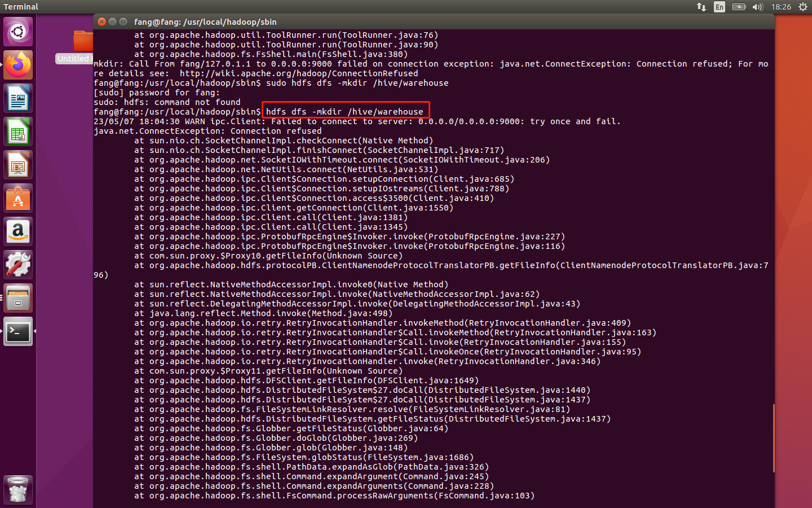
Task: Click the Globber.java:64 getFileStatus line
Action: (x=291, y=428)
